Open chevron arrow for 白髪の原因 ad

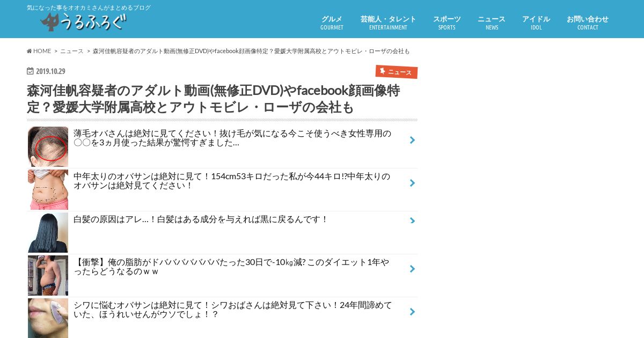412,221
